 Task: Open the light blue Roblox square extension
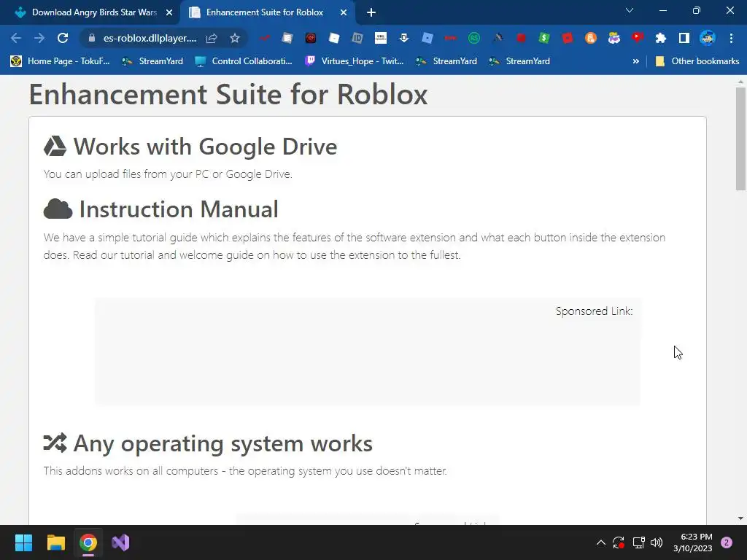pos(427,38)
